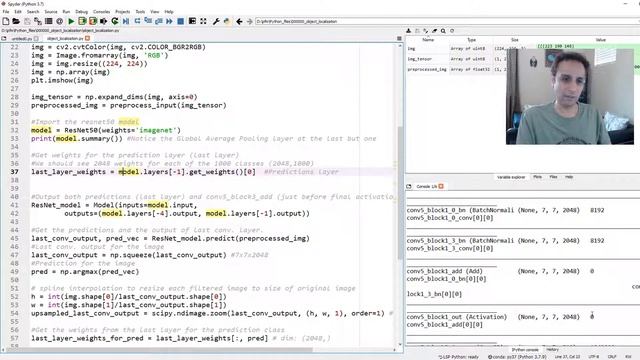Open the PYTHONPATH manager icon
Screen dimensions: 640x360
point(227,21)
